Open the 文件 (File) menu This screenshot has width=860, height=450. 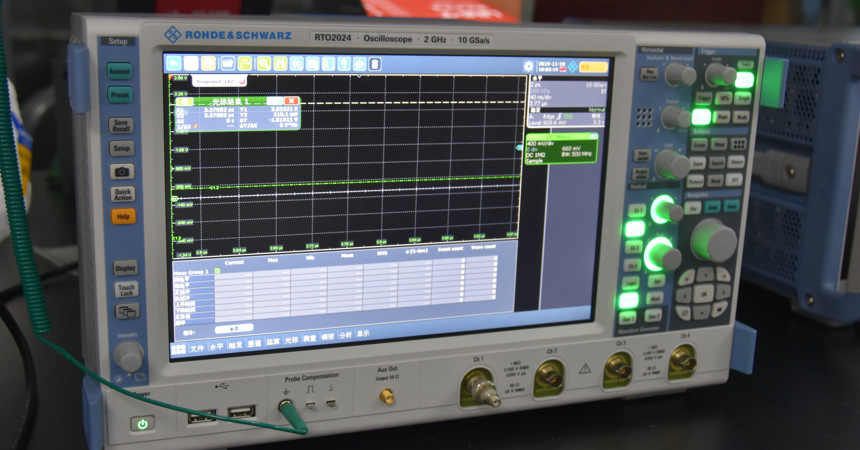[x=197, y=346]
